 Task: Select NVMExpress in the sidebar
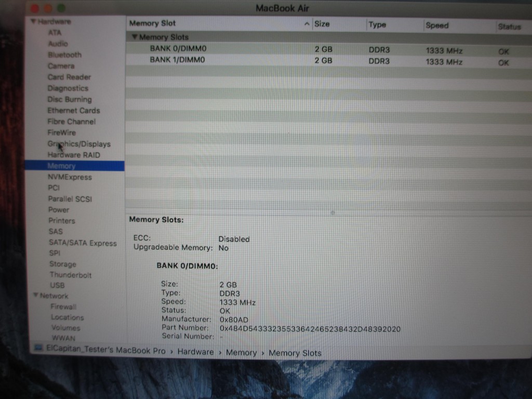70,177
